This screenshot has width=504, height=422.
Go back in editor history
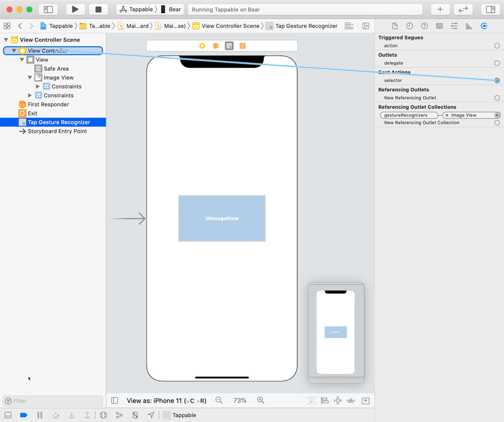20,26
